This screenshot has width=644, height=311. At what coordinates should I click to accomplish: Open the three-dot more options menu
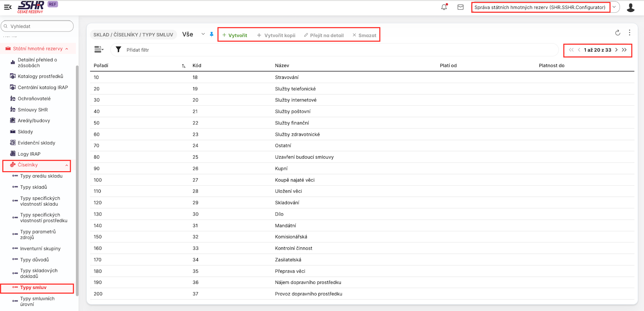point(630,33)
